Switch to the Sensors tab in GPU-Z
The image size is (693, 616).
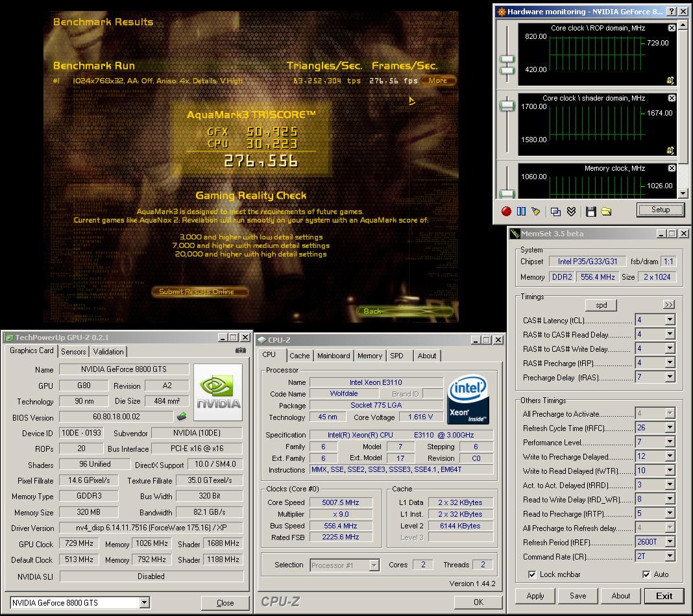[x=73, y=352]
